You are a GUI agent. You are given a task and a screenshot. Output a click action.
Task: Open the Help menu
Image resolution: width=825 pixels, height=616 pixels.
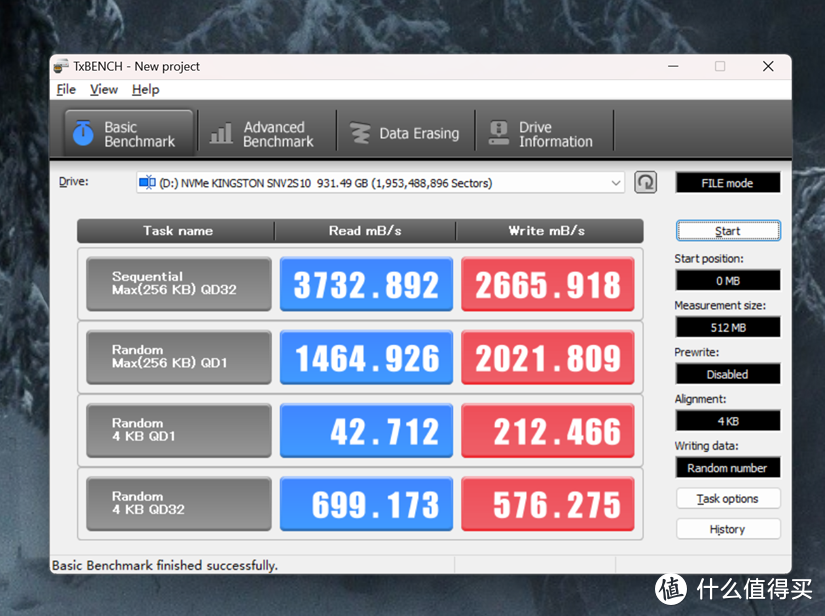point(145,89)
